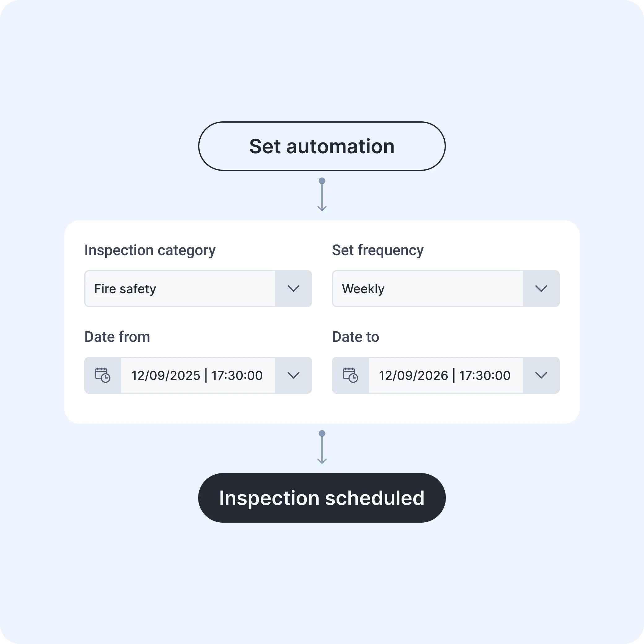Viewport: 644px width, 644px height.
Task: Select the Fire safety field
Action: point(180,289)
